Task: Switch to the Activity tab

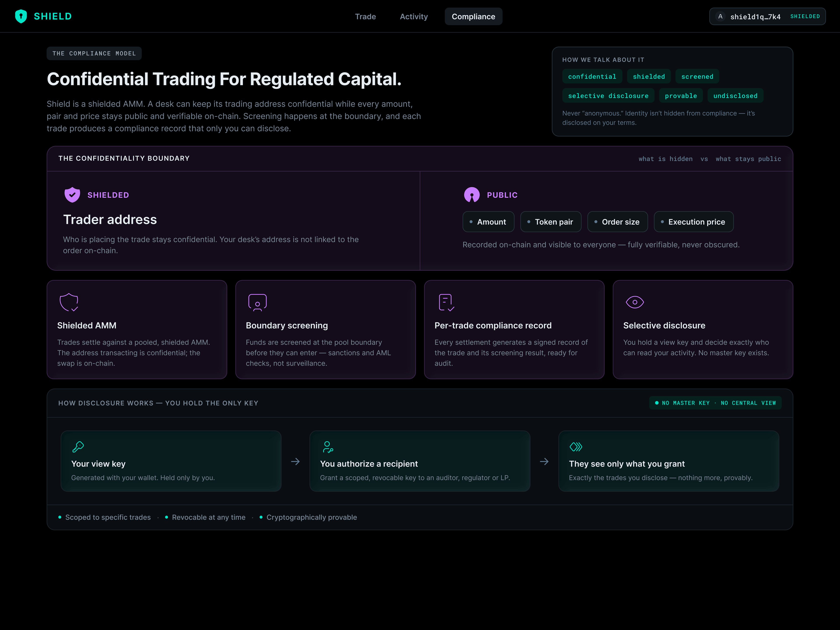Action: click(413, 16)
